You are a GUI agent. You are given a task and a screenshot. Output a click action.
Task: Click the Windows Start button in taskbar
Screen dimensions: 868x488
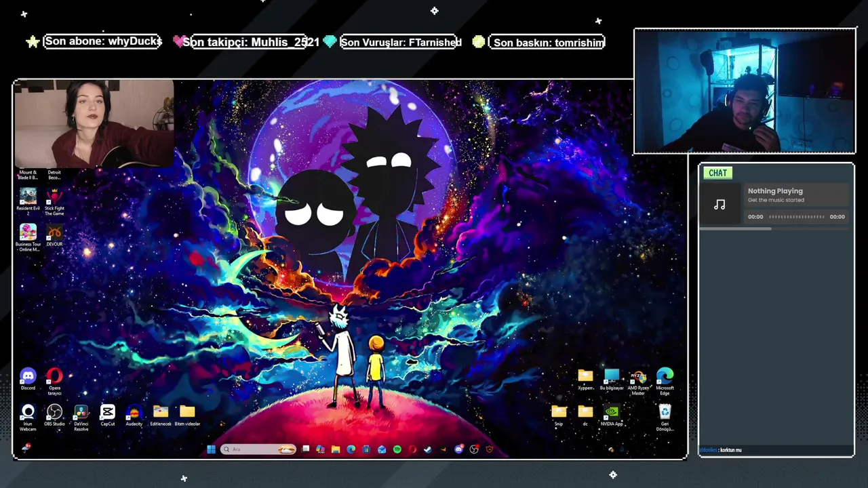(x=211, y=449)
